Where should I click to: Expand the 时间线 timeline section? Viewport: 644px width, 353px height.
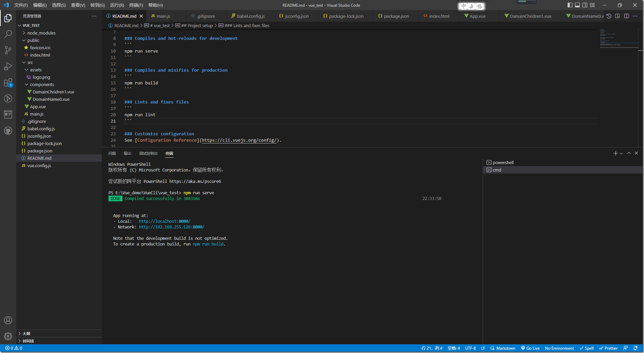point(59,341)
